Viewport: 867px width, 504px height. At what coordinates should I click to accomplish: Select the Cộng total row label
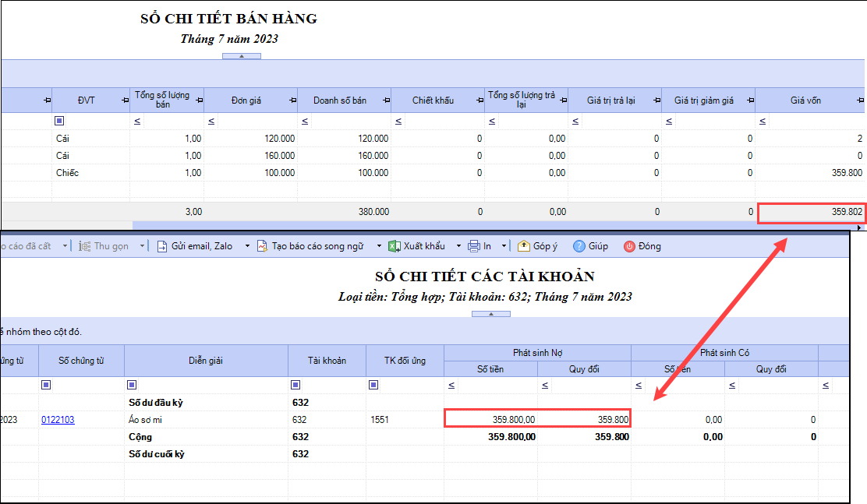click(x=140, y=437)
